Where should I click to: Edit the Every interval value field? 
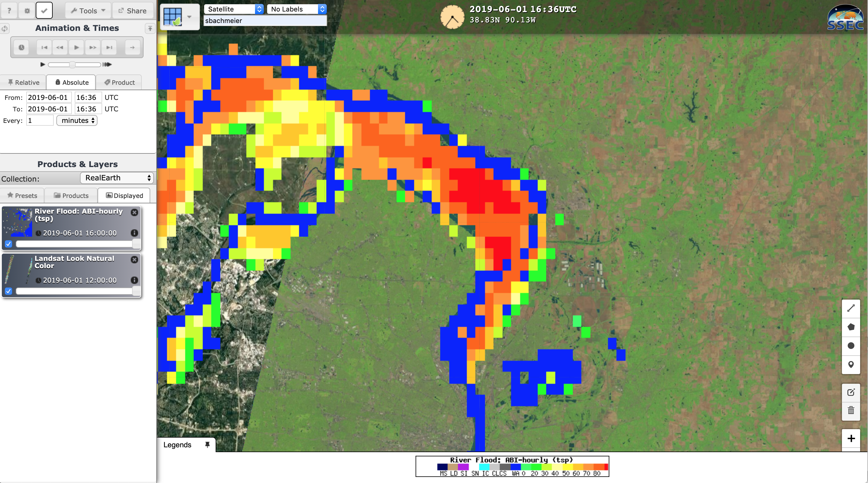tap(40, 120)
